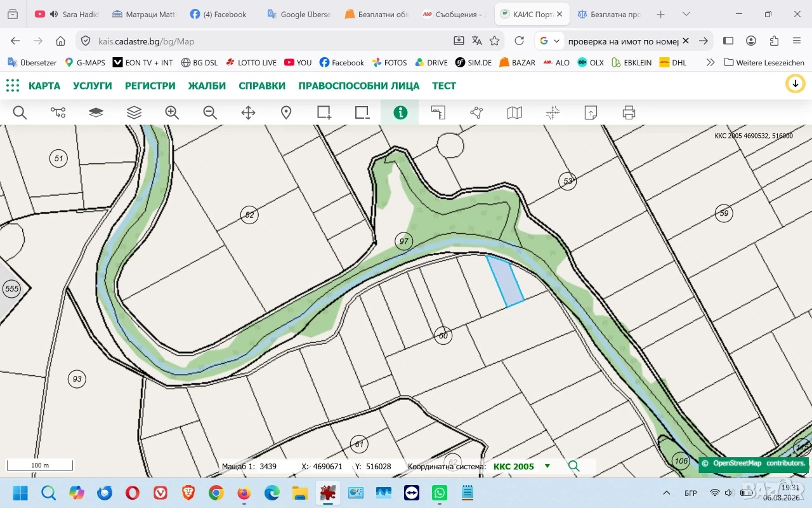Viewport: 812px width, 508px height.
Task: Reload the page with refresh icon
Action: (519, 41)
